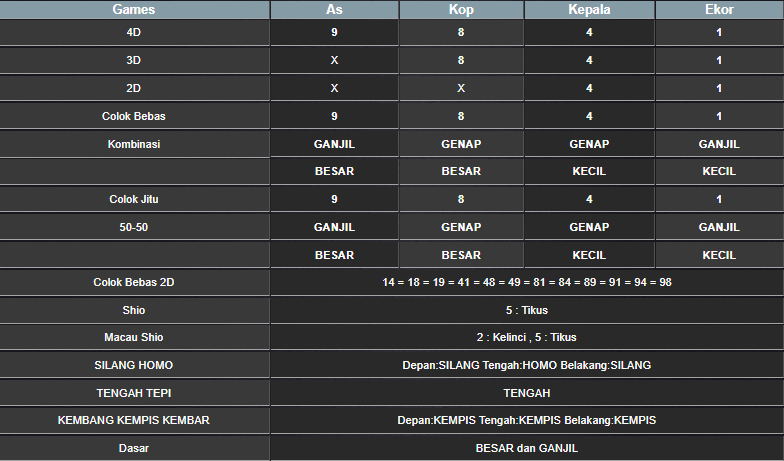Screen dimensions: 784x461
Task: Click GENAP under Kop in 50-50 row
Action: [461, 228]
